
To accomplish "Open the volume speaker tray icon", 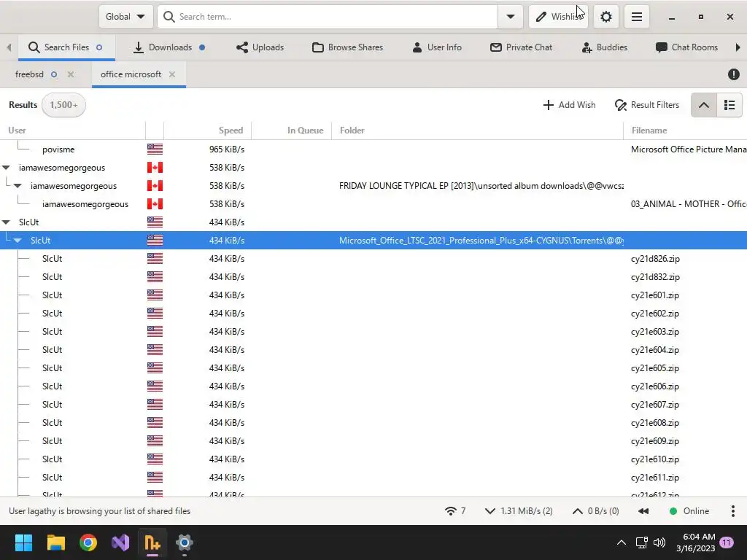I will tap(659, 542).
